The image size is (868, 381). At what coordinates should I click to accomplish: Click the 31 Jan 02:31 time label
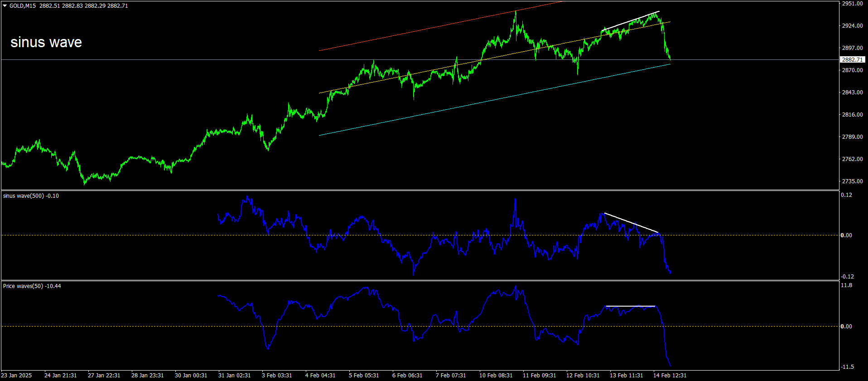point(235,376)
